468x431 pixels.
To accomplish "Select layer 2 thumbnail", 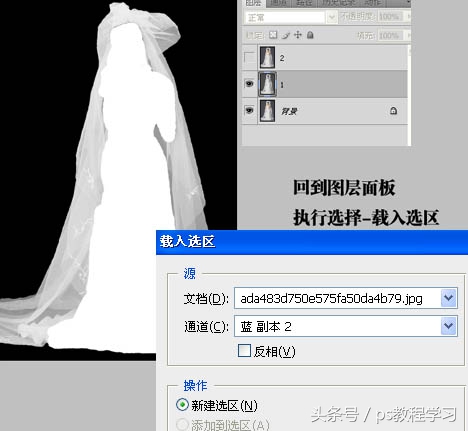I will [x=267, y=58].
